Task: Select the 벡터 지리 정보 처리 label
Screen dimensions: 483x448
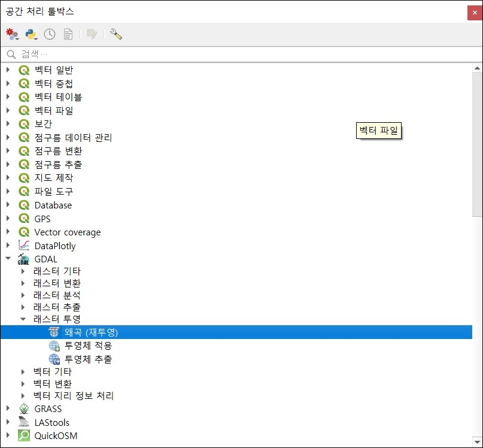Action: coord(74,395)
